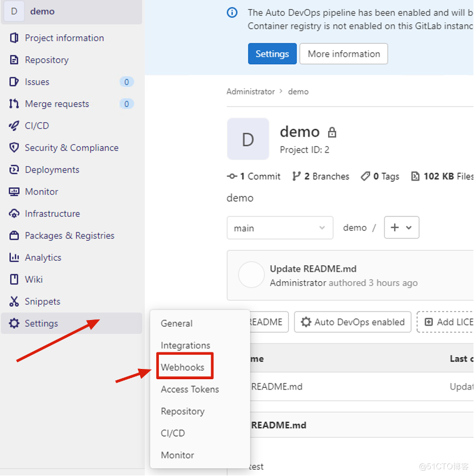Screen dimensions: 474x476
Task: Click the Wiki book icon
Action: pos(14,280)
